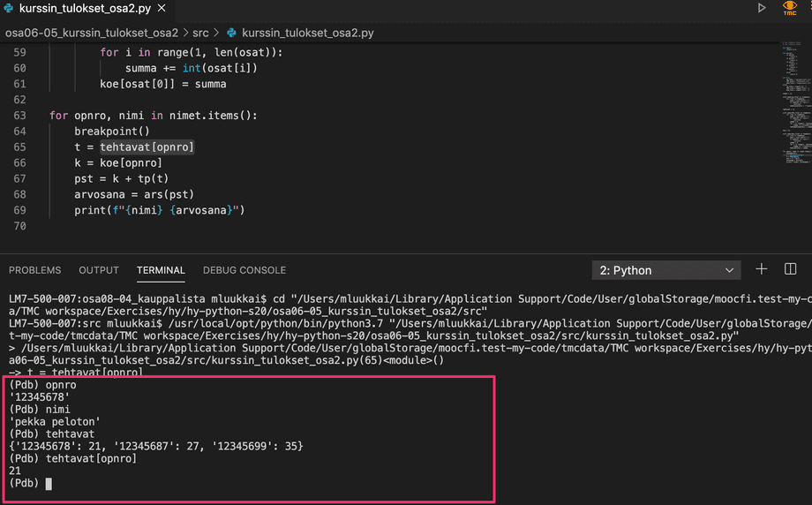Open the DEBUG CONSOLE tab
The image size is (812, 505).
(244, 270)
